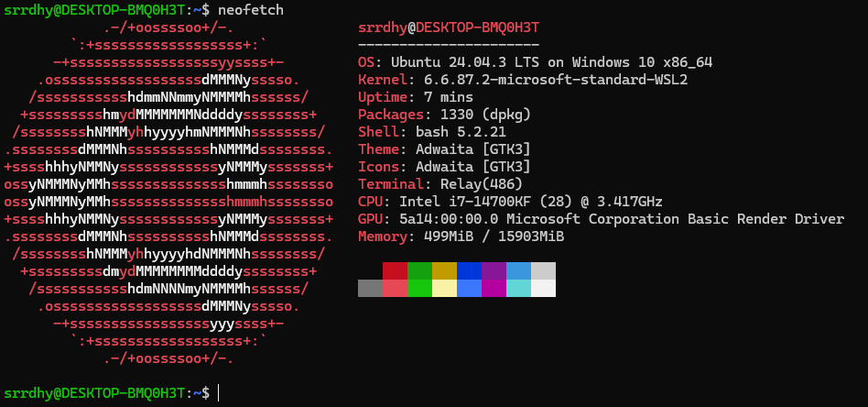Click the white color block in bottom row
The height and width of the screenshot is (407, 868).
[x=543, y=288]
